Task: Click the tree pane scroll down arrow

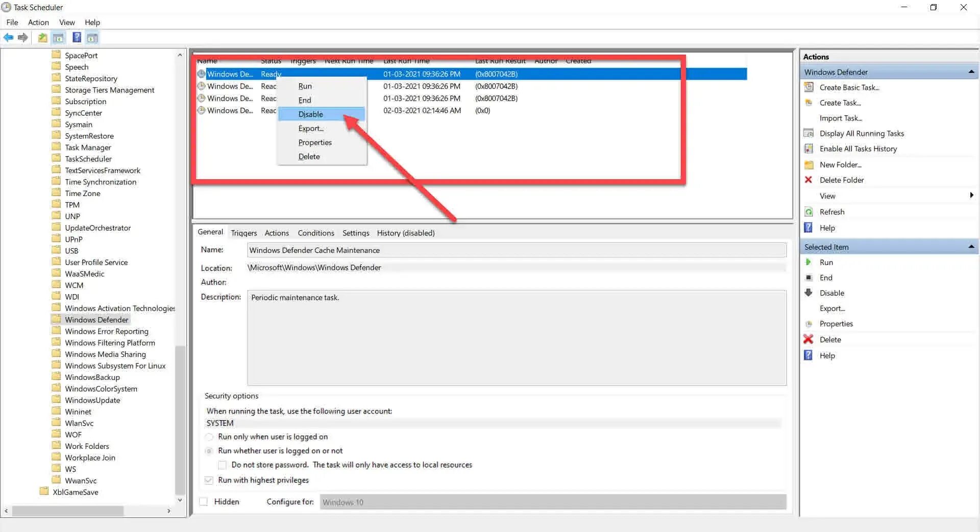Action: click(x=180, y=500)
